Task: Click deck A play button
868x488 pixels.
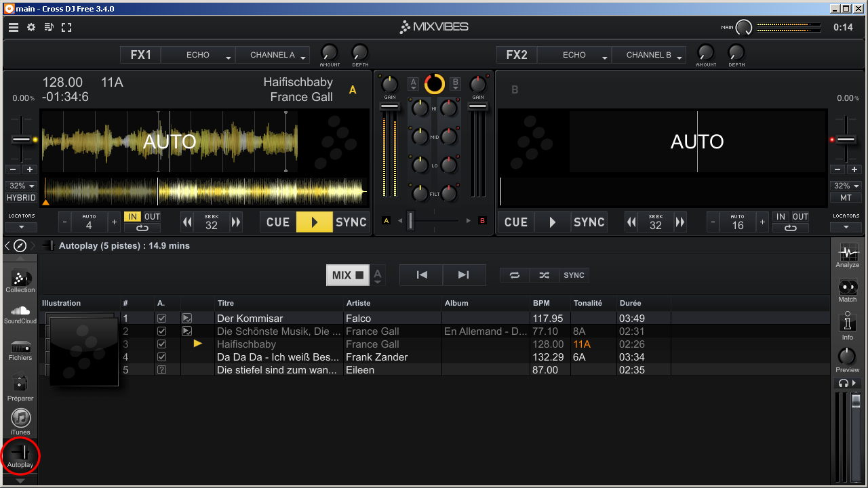Action: [315, 222]
